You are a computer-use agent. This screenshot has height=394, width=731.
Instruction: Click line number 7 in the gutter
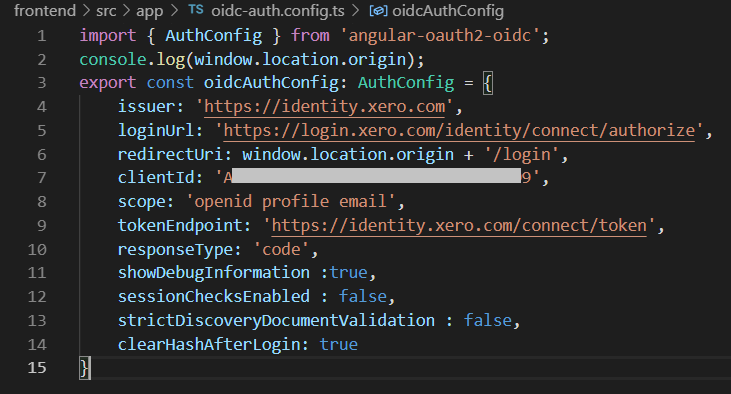point(41,178)
